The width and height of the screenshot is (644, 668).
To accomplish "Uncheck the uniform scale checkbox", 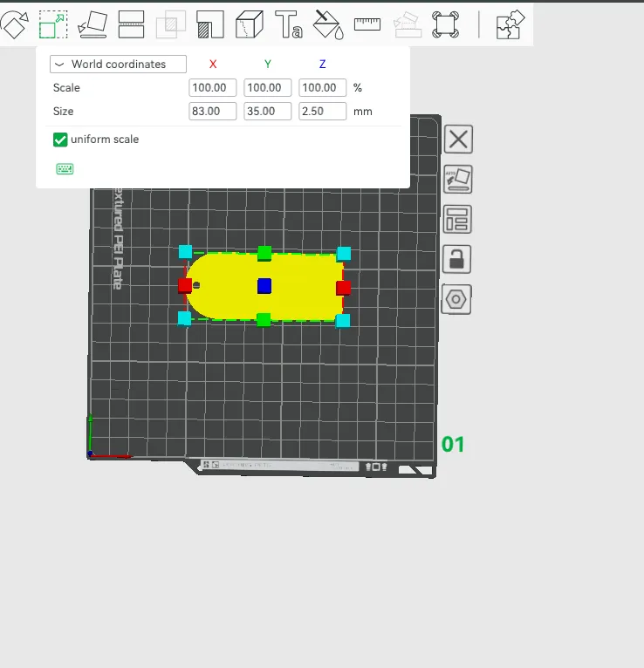I will coord(60,140).
